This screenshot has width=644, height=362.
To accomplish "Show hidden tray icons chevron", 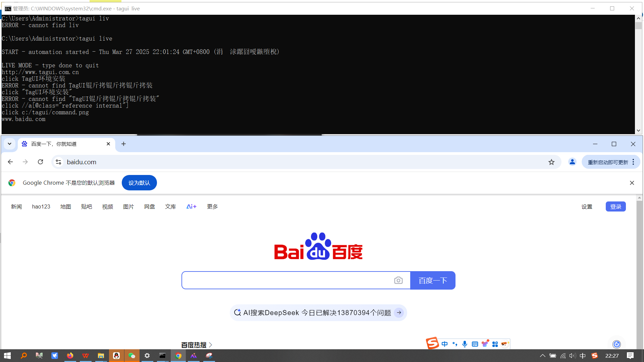I will tap(542, 356).
